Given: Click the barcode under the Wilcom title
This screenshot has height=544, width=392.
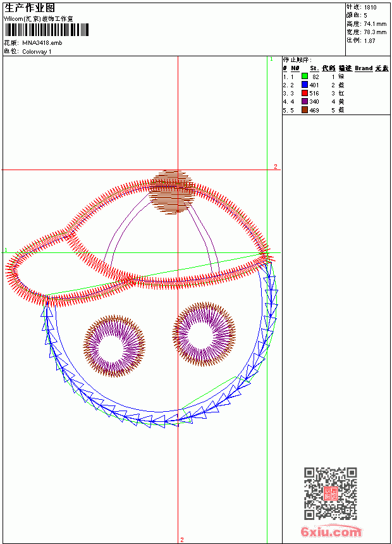Looking at the screenshot, I should 47,30.
